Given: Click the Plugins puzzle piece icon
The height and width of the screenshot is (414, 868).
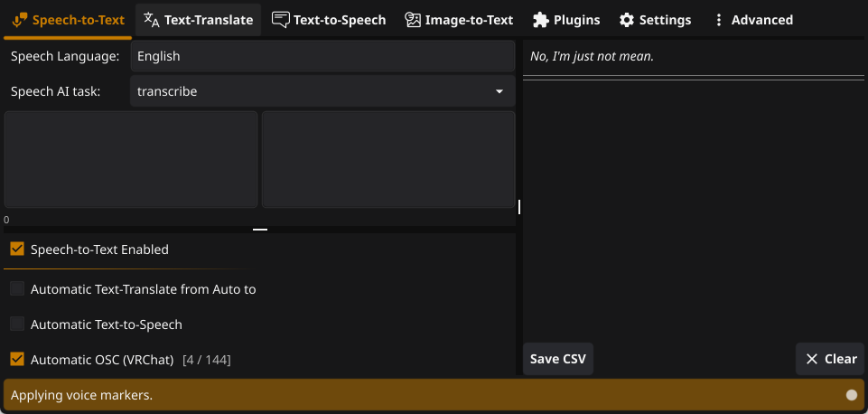Looking at the screenshot, I should click(x=540, y=20).
